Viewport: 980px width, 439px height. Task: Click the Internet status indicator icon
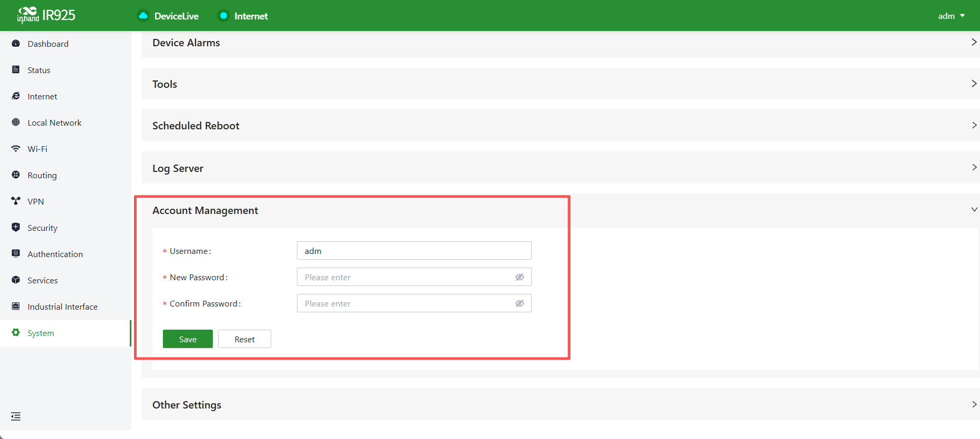[223, 16]
